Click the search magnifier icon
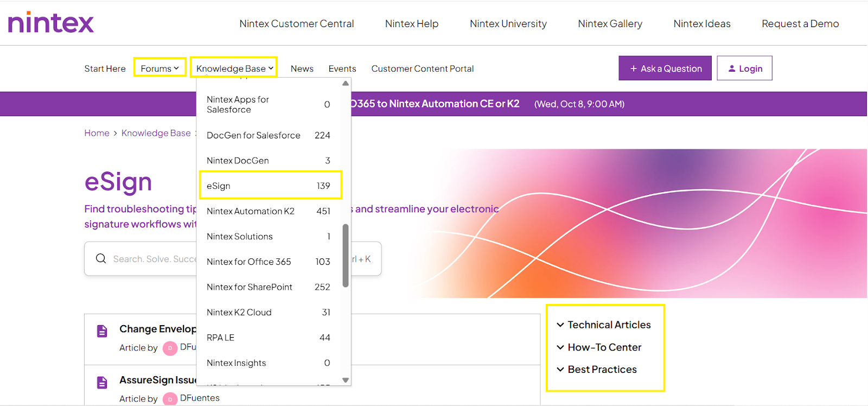 point(101,258)
